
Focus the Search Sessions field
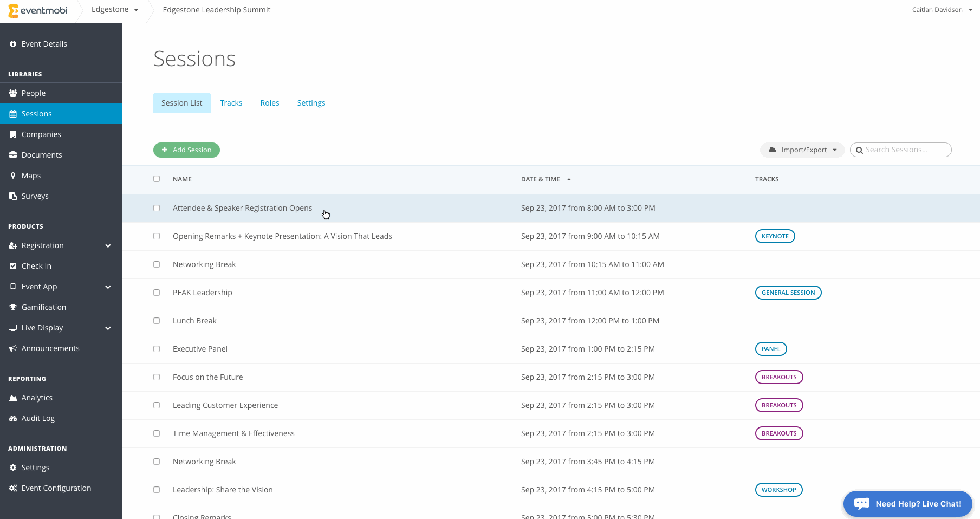[901, 150]
